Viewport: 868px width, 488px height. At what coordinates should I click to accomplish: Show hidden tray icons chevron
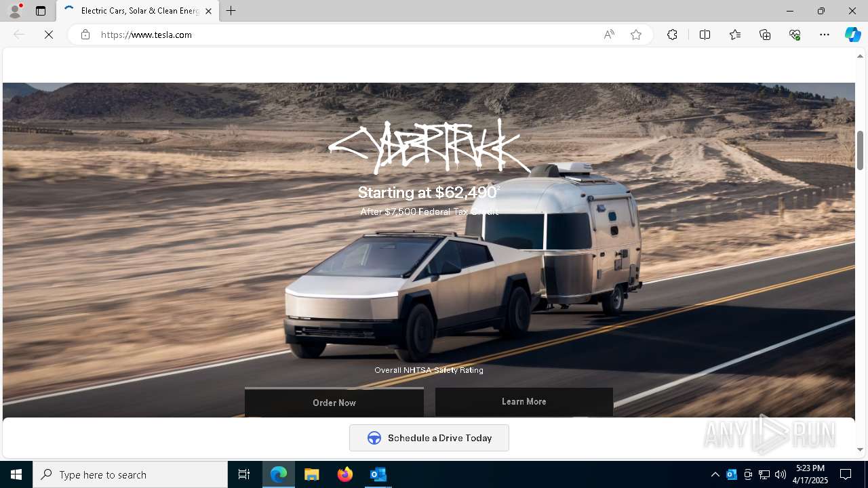click(715, 474)
